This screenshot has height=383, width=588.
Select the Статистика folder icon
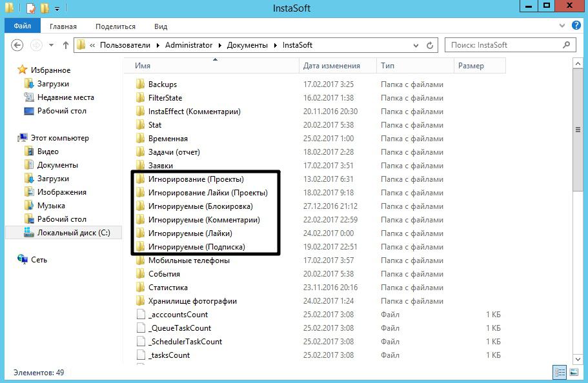pyautogui.click(x=140, y=287)
